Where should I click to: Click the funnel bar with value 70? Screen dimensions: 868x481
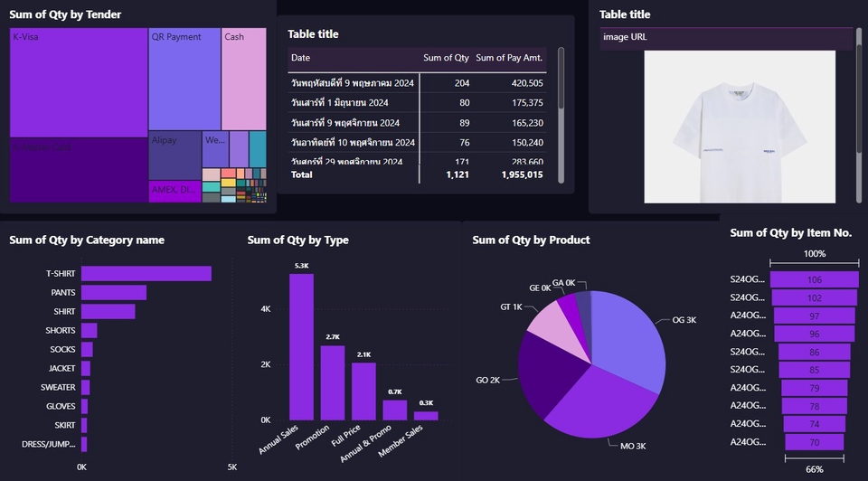coord(814,442)
